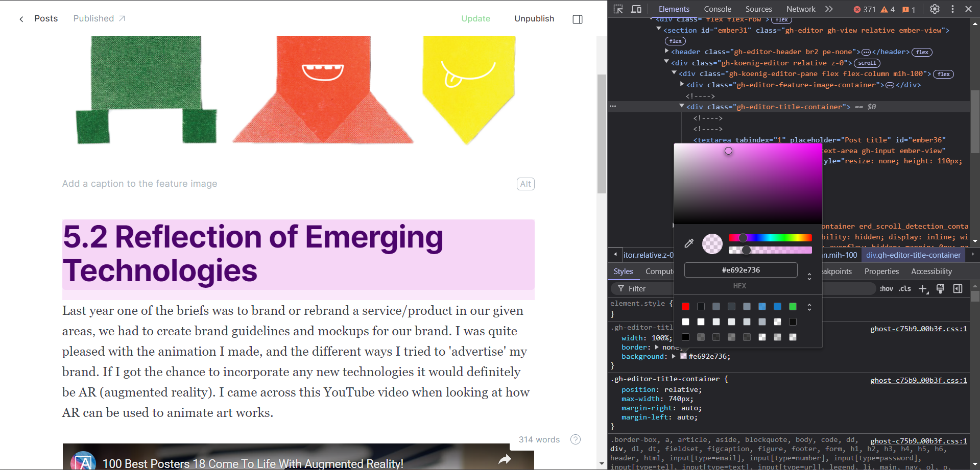Adjust the opacity alpha slider
Viewport: 980px width, 470px height.
(x=770, y=250)
